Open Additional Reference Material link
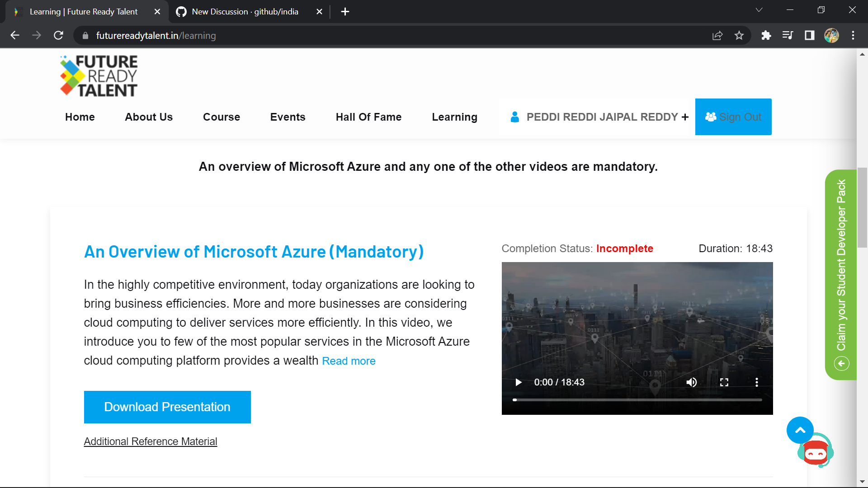 [x=151, y=441]
